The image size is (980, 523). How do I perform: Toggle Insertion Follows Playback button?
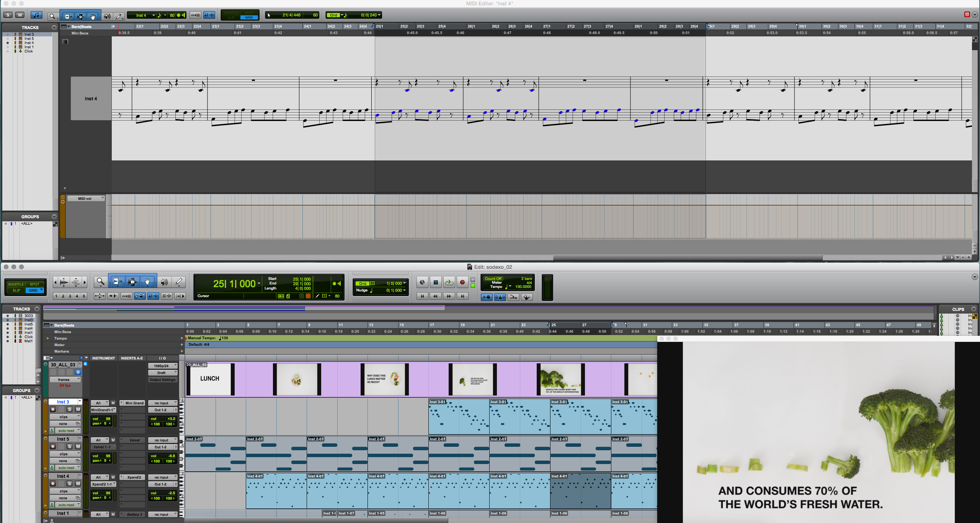[x=180, y=296]
